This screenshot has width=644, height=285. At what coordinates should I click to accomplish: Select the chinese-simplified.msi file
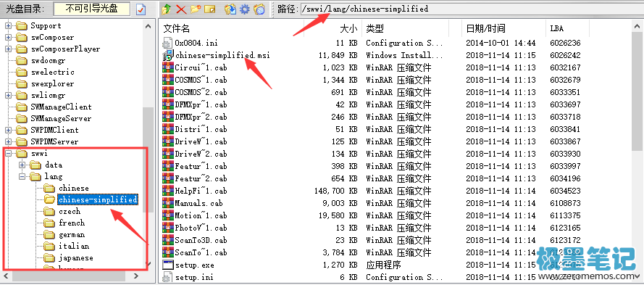222,55
